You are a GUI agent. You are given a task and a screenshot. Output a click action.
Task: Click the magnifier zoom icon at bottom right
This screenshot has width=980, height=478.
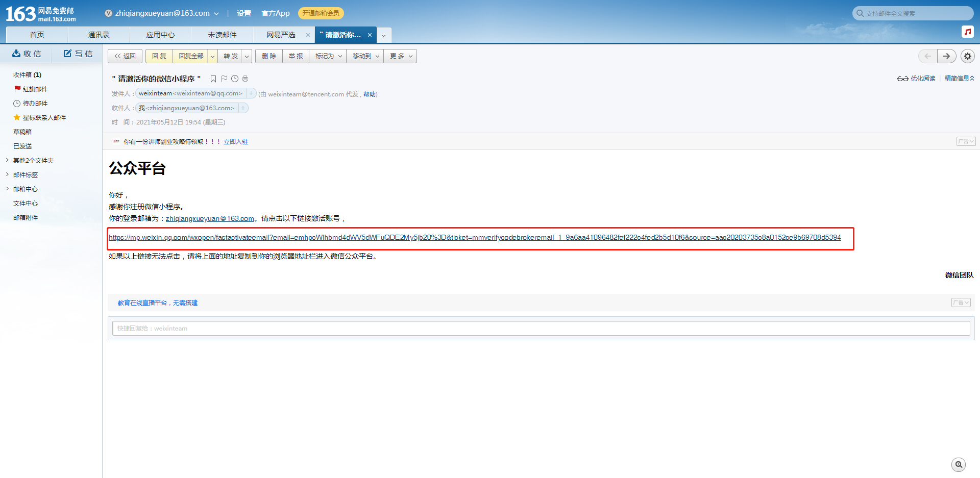[x=959, y=465]
